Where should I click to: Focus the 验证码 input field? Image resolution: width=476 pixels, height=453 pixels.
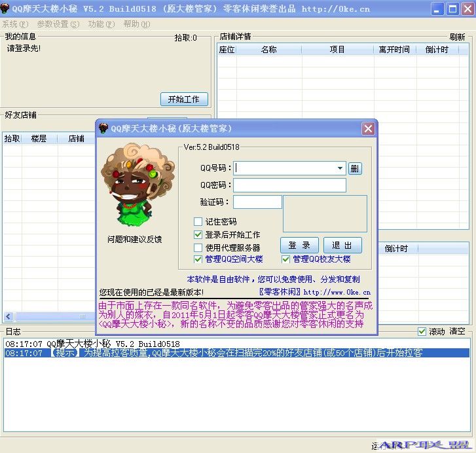pyautogui.click(x=257, y=202)
